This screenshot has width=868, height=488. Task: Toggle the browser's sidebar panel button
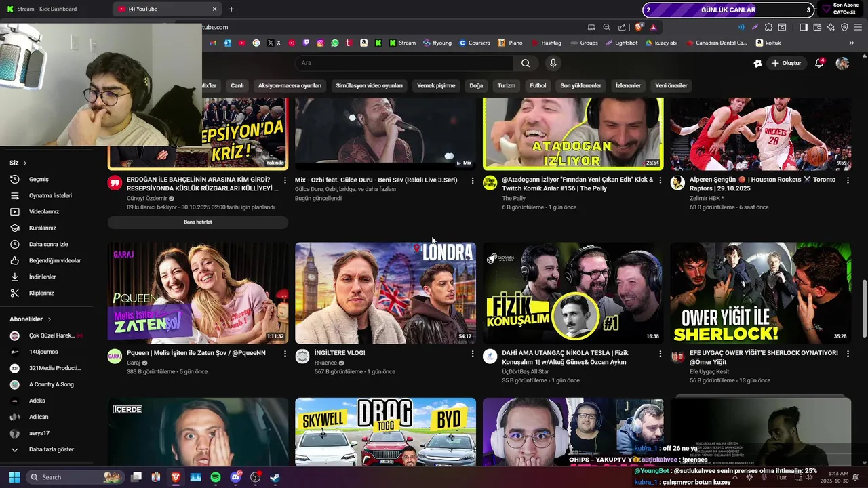click(x=804, y=27)
